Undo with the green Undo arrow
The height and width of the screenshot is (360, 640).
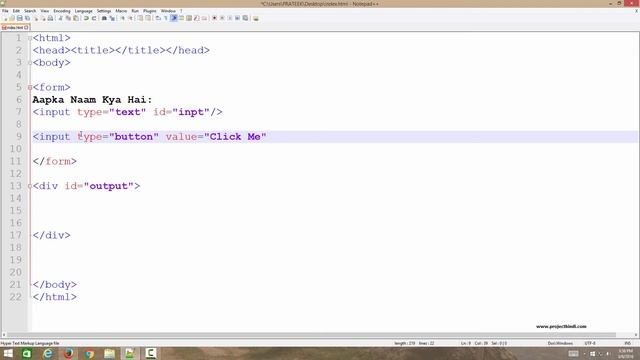point(86,18)
